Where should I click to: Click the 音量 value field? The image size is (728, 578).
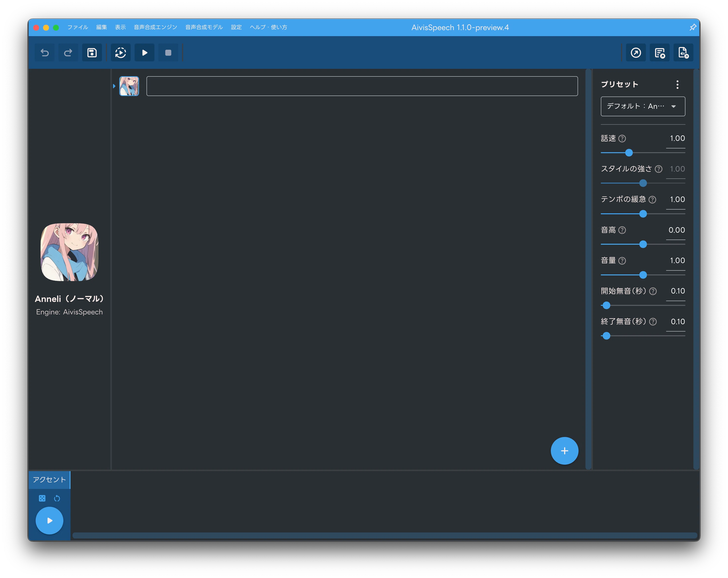click(676, 261)
